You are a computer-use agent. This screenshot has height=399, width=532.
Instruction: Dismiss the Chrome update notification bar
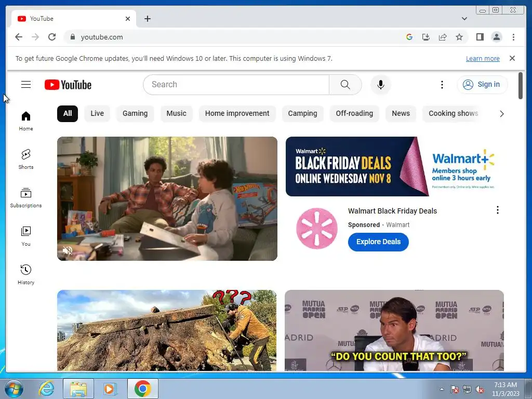click(x=512, y=58)
